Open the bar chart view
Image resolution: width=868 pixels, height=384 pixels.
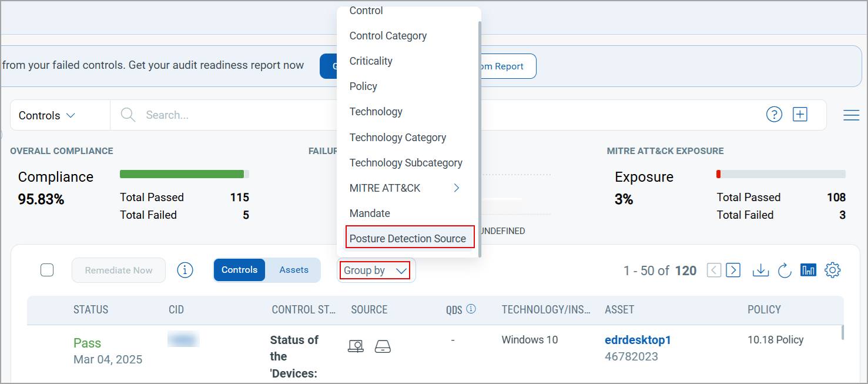[x=808, y=270]
